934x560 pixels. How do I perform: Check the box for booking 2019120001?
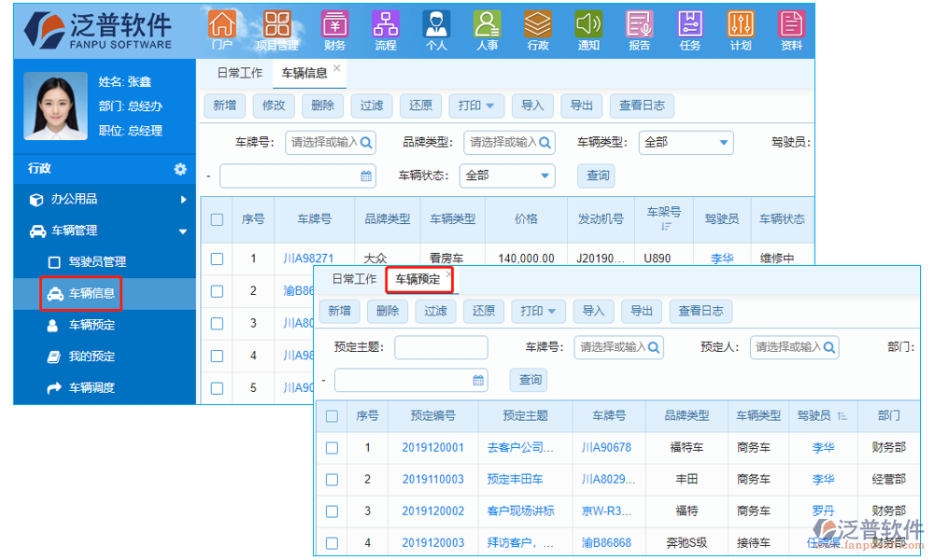(x=332, y=448)
